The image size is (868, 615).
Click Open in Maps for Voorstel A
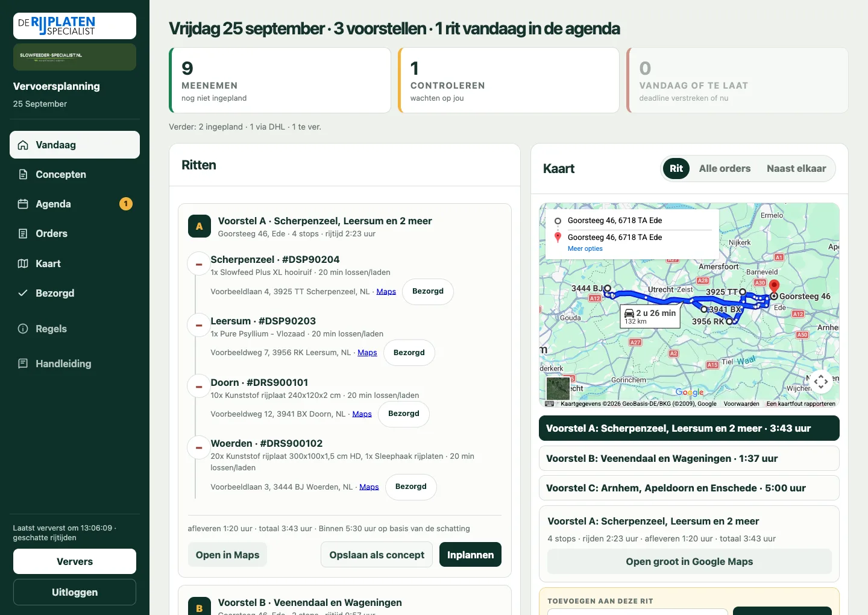tap(227, 555)
